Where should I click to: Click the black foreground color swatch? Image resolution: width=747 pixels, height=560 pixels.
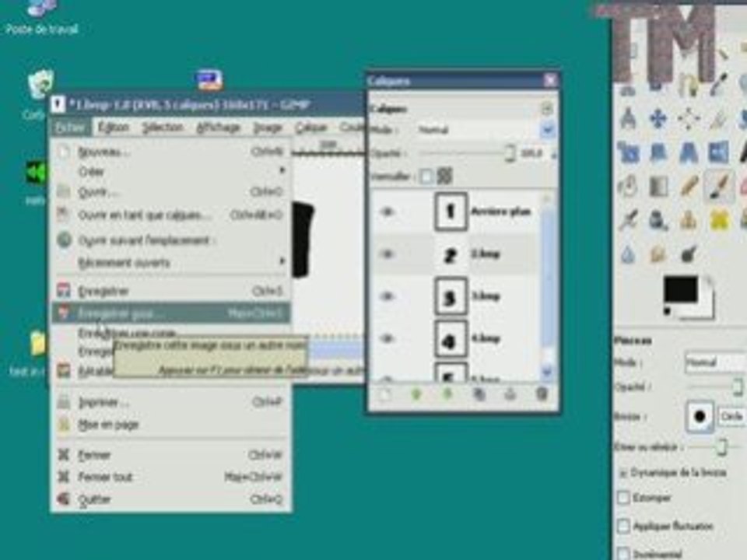pos(680,289)
